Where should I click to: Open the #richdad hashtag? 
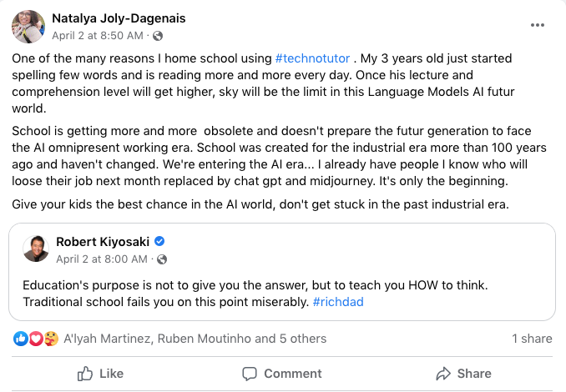[x=338, y=301]
